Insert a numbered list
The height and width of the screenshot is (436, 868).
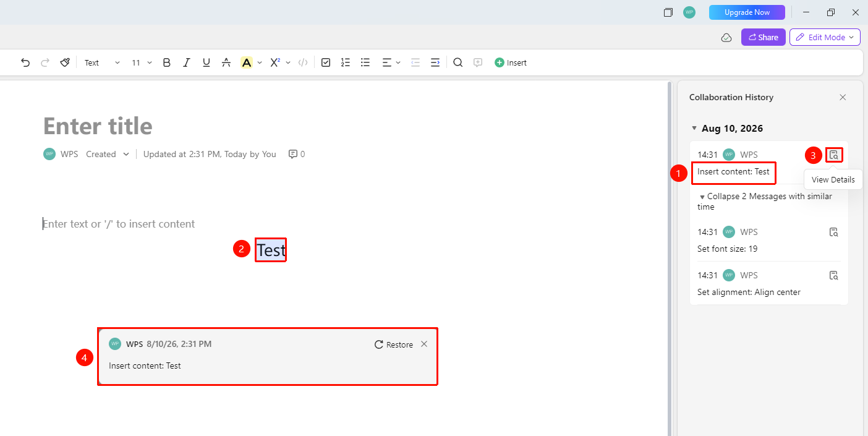tap(346, 62)
